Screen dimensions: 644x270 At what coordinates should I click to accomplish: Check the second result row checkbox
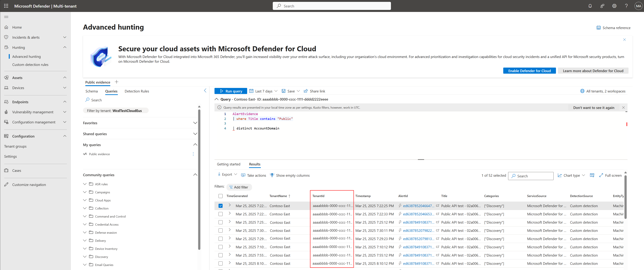[x=220, y=214]
